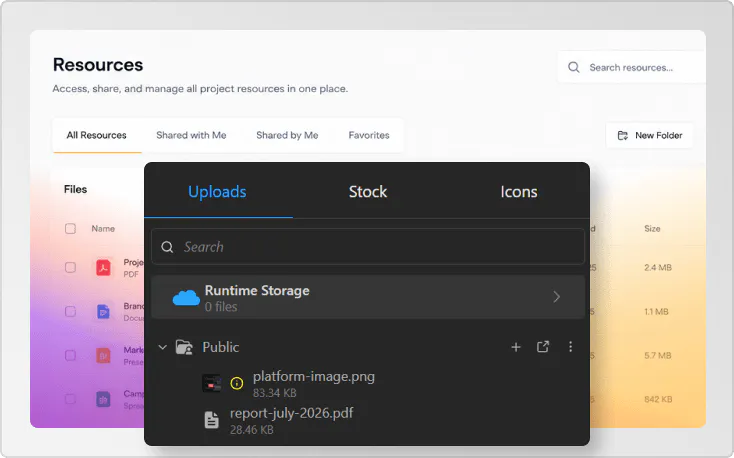Viewport: 734px width, 458px height.
Task: Select report-july-2026.pdf file
Action: point(291,414)
